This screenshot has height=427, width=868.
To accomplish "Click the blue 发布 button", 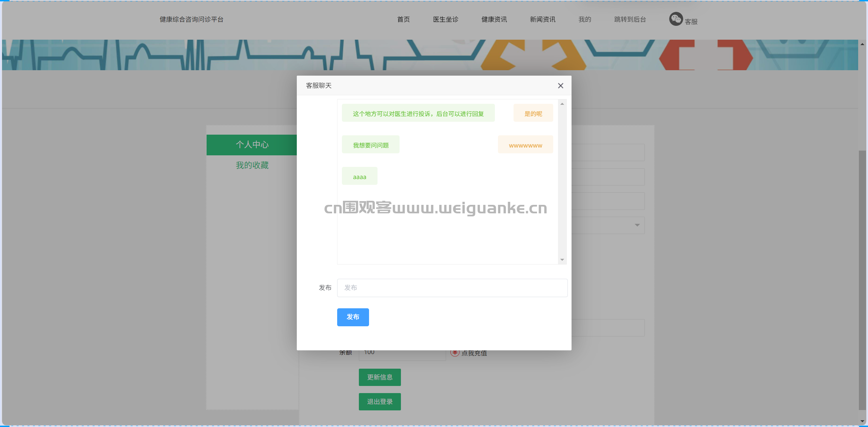I will pos(353,317).
